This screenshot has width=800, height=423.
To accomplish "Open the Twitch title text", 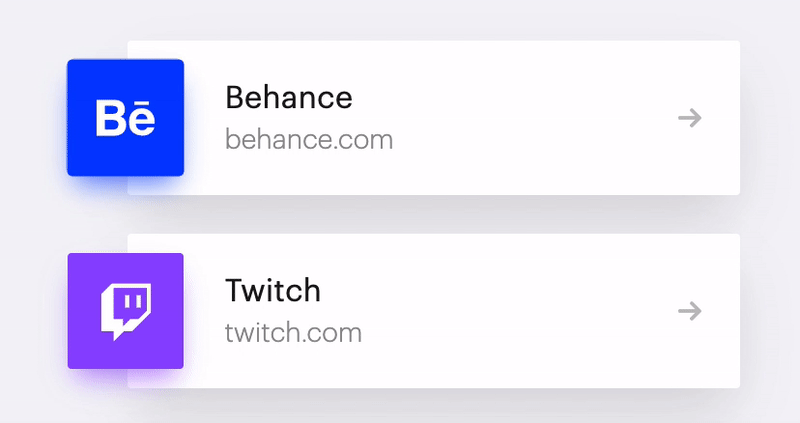I will tap(273, 290).
